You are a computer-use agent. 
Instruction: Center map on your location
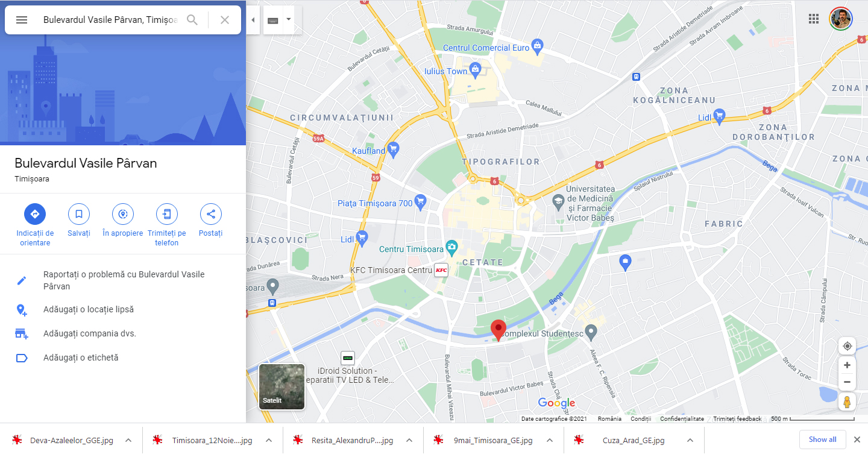[847, 346]
